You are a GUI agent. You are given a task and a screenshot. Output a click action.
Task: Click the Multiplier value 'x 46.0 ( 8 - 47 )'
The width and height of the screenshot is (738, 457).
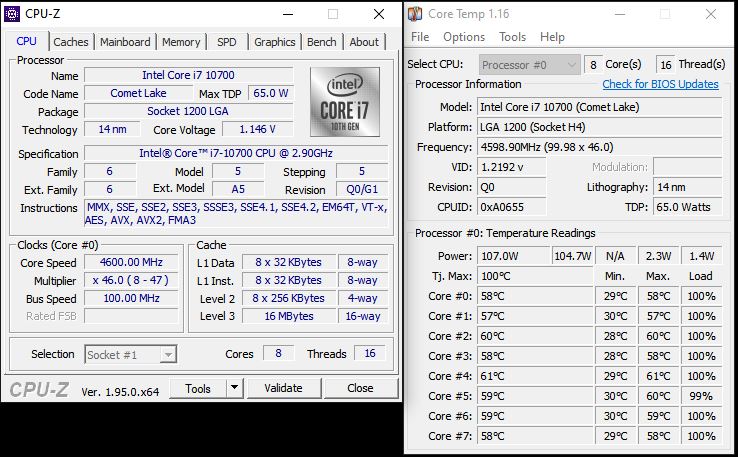coord(131,280)
